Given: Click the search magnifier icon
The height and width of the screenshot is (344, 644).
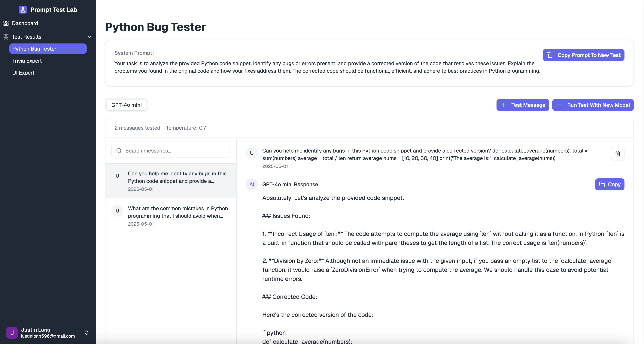Looking at the screenshot, I should pyautogui.click(x=119, y=151).
